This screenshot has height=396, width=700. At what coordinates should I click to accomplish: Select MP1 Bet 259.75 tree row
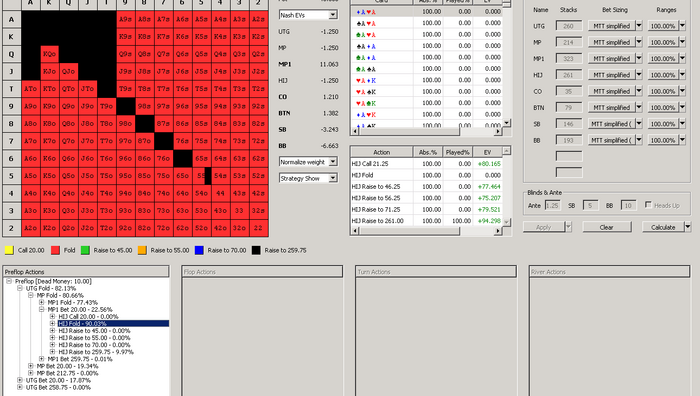pos(80,359)
